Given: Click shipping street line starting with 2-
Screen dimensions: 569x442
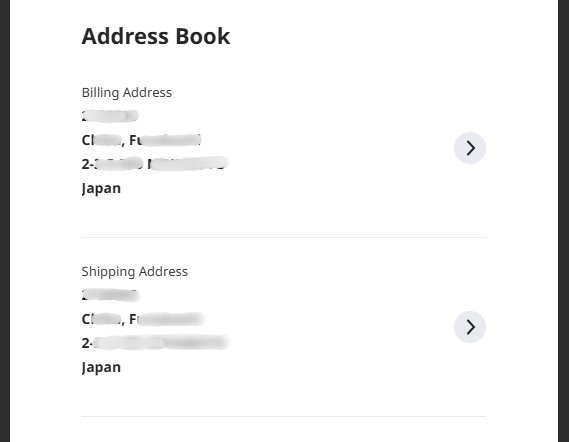Looking at the screenshot, I should (156, 343).
